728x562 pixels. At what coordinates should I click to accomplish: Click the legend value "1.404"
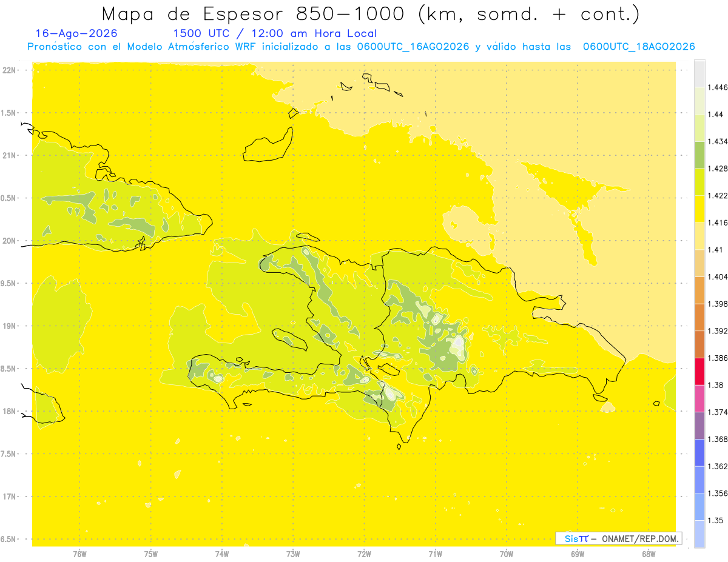point(718,276)
